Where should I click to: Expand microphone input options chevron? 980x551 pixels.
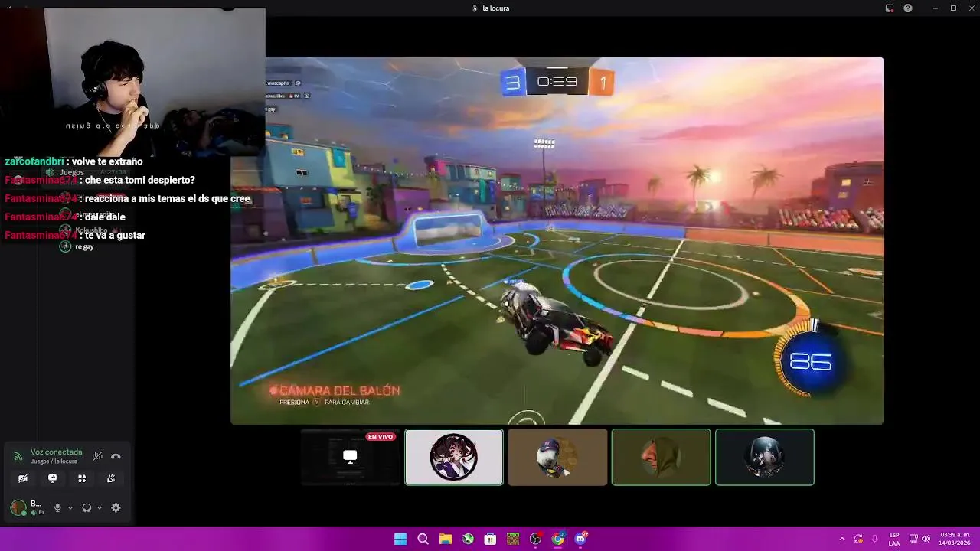pyautogui.click(x=70, y=507)
